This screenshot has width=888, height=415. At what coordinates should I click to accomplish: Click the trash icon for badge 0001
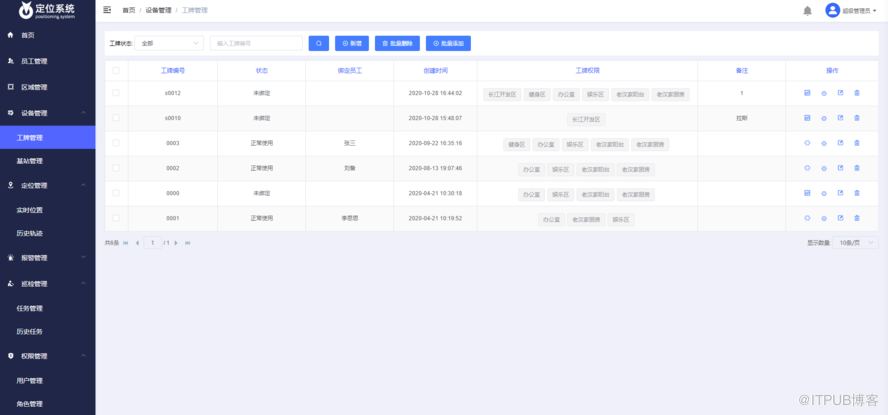[x=857, y=218]
